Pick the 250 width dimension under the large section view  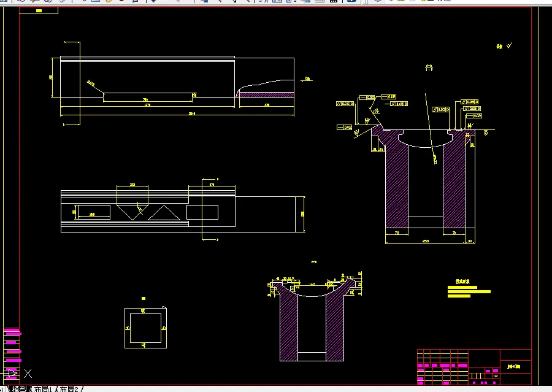[425, 241]
